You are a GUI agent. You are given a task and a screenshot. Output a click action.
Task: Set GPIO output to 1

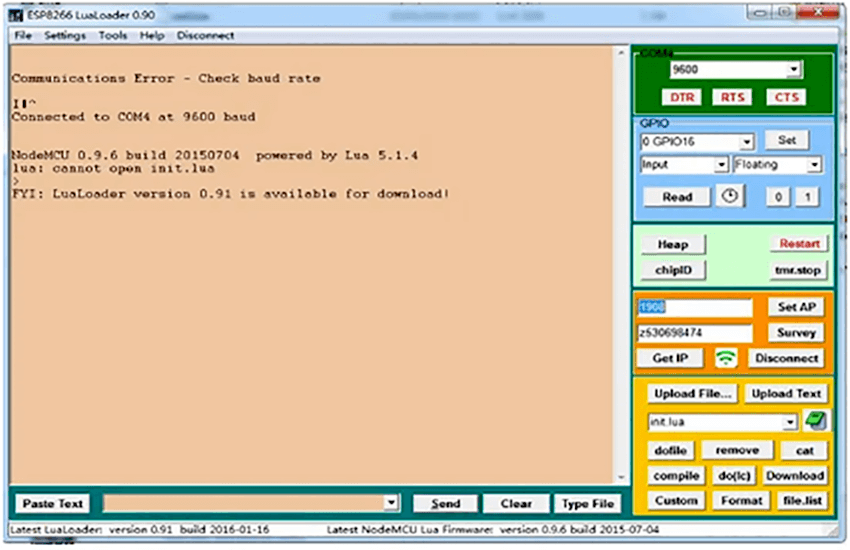807,197
